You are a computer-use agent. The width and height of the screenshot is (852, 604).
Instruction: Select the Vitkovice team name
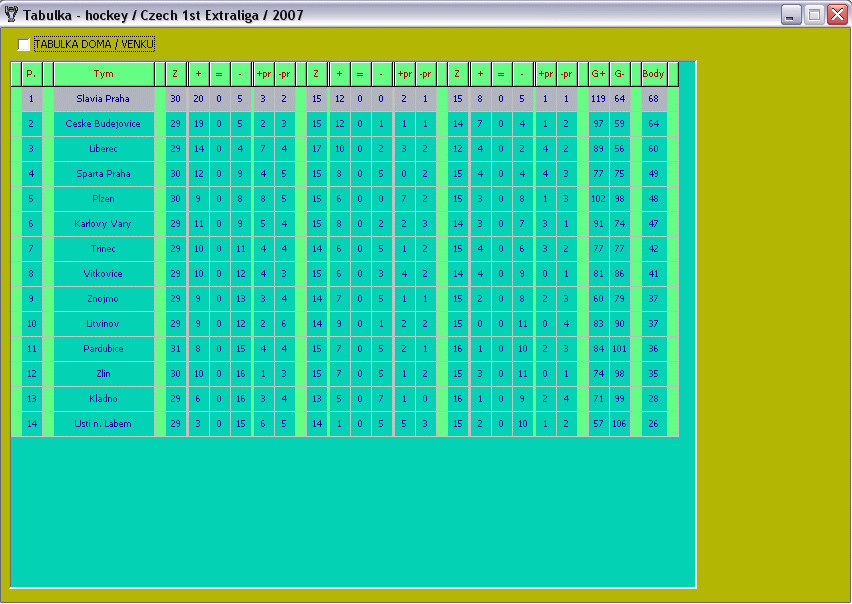103,274
